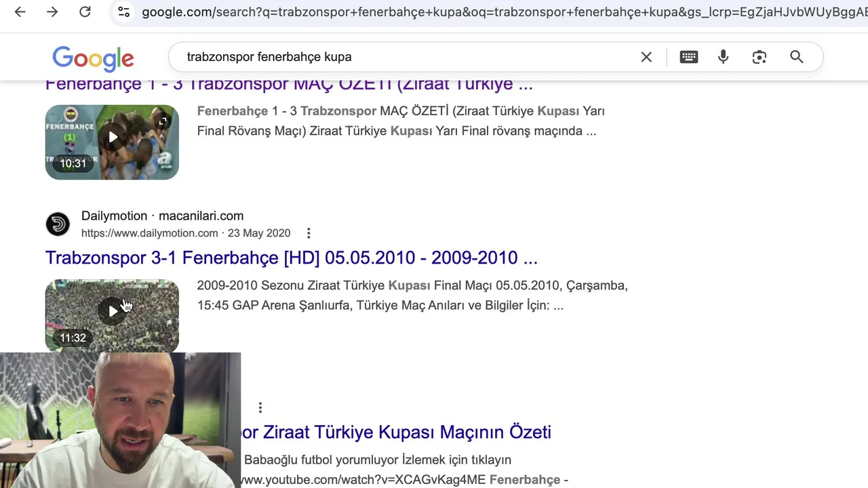Open more options for the third result
Image resolution: width=868 pixels, height=488 pixels.
point(260,407)
